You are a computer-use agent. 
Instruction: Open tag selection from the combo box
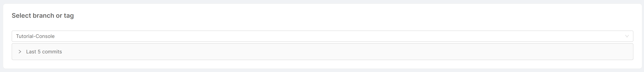pyautogui.click(x=322, y=36)
